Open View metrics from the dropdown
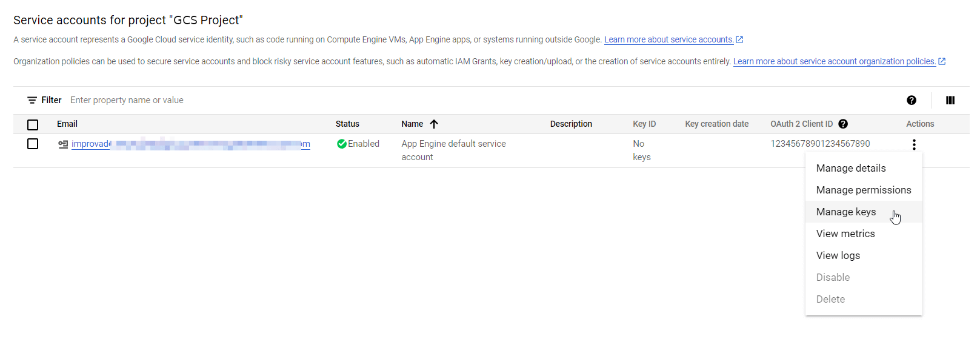 click(x=845, y=234)
